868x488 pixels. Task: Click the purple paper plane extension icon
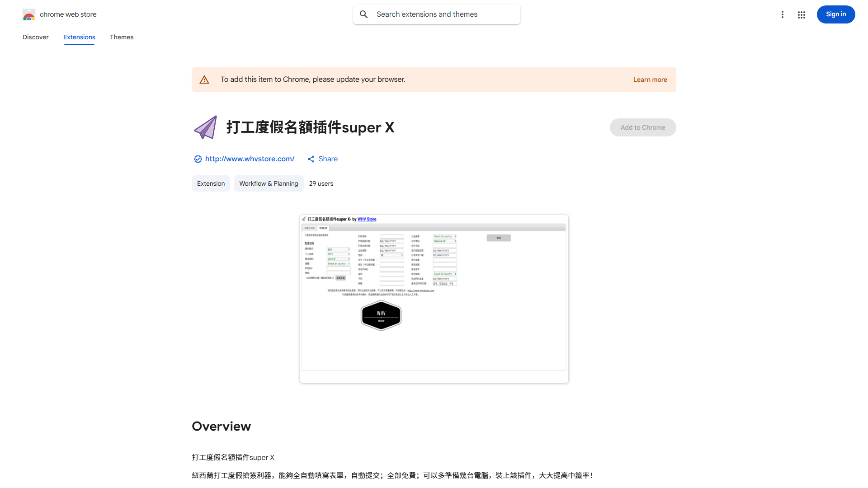pos(206,127)
